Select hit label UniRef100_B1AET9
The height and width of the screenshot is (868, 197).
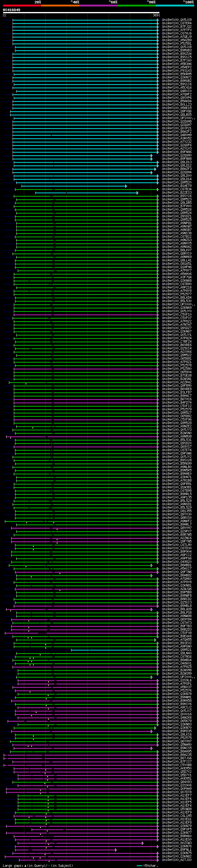(x=177, y=186)
